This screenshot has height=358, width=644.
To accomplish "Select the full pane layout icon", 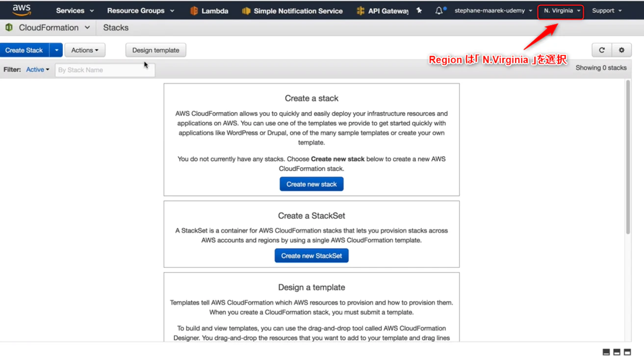I will coord(627,352).
